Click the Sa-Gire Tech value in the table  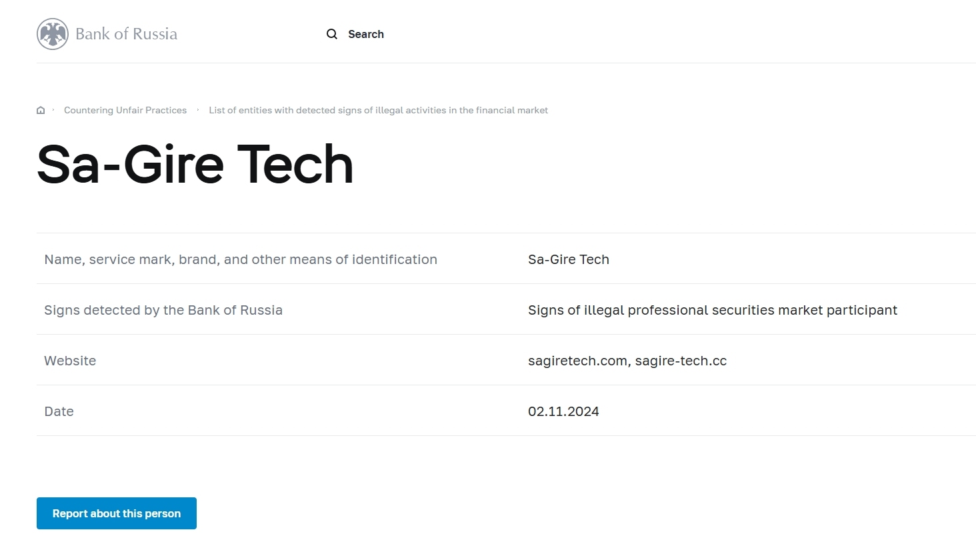pyautogui.click(x=568, y=259)
